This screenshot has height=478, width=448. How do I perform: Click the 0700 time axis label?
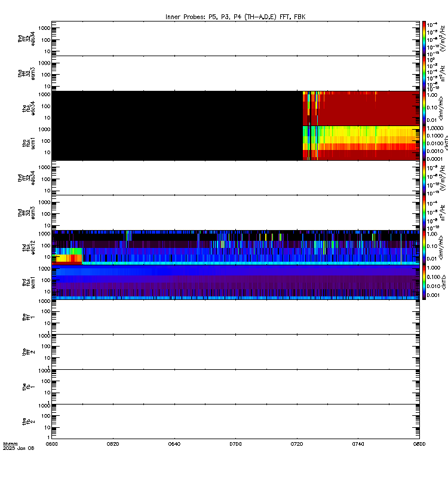coord(235,444)
